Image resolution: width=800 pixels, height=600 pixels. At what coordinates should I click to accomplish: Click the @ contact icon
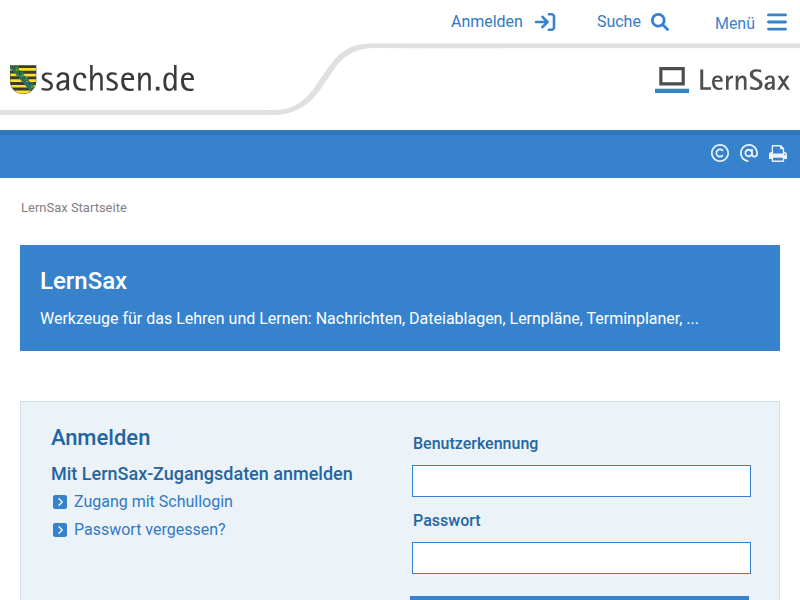(748, 154)
